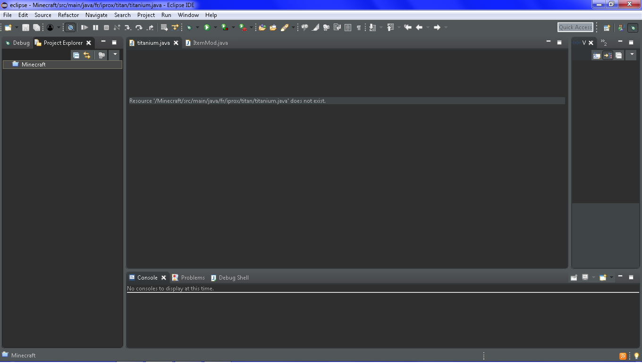The height and width of the screenshot is (364, 642).
Task: Open the Run button dropdown arrow
Action: click(215, 28)
